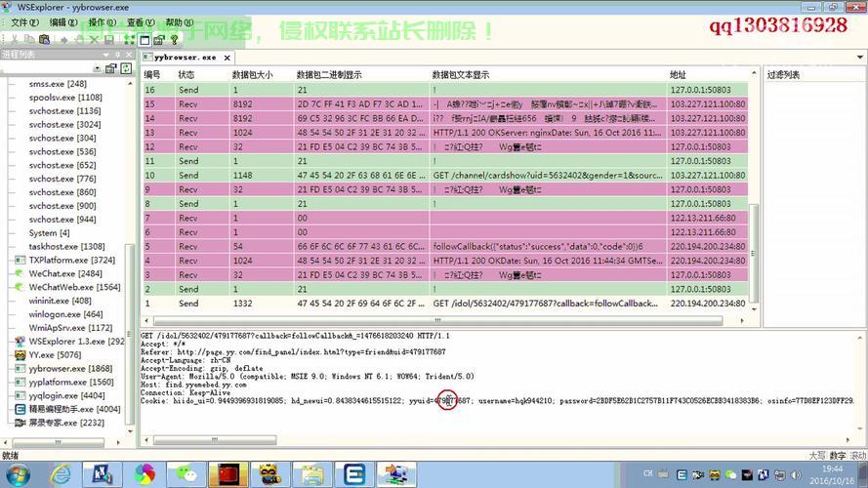Click the volume speaker tray icon
This screenshot has height=488, width=868.
[797, 474]
